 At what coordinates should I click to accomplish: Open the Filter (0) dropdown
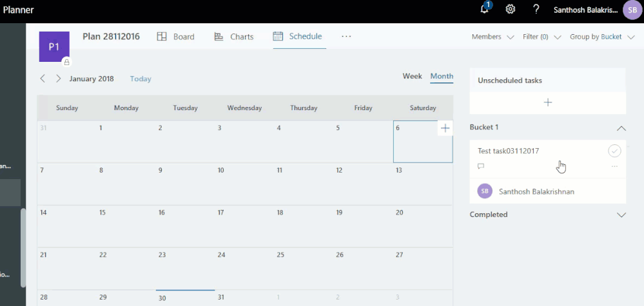[x=542, y=37]
